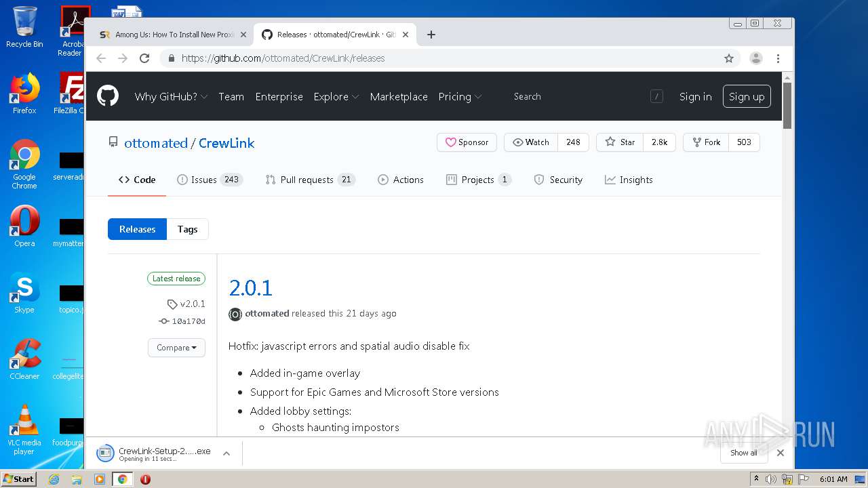This screenshot has height=488, width=868.
Task: Launch CCleaner desktop shortcut
Action: click(24, 359)
